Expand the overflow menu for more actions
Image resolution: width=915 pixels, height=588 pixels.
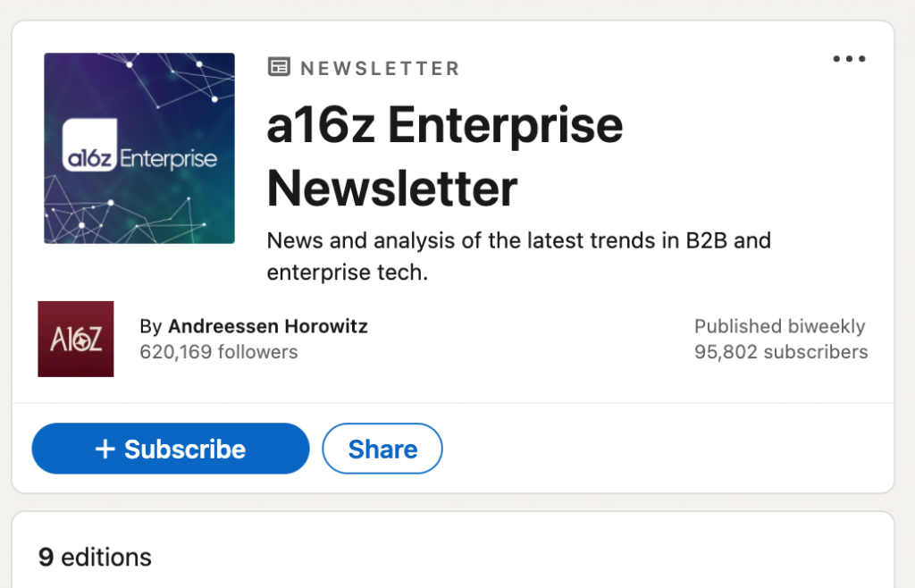tap(849, 59)
